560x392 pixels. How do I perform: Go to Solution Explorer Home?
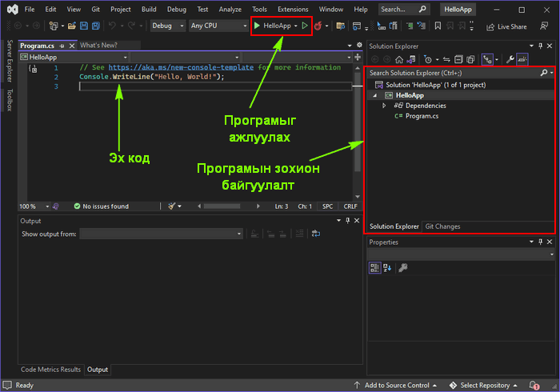click(399, 59)
